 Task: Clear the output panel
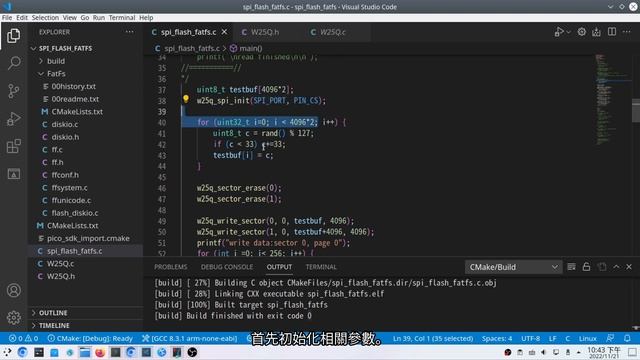[571, 267]
